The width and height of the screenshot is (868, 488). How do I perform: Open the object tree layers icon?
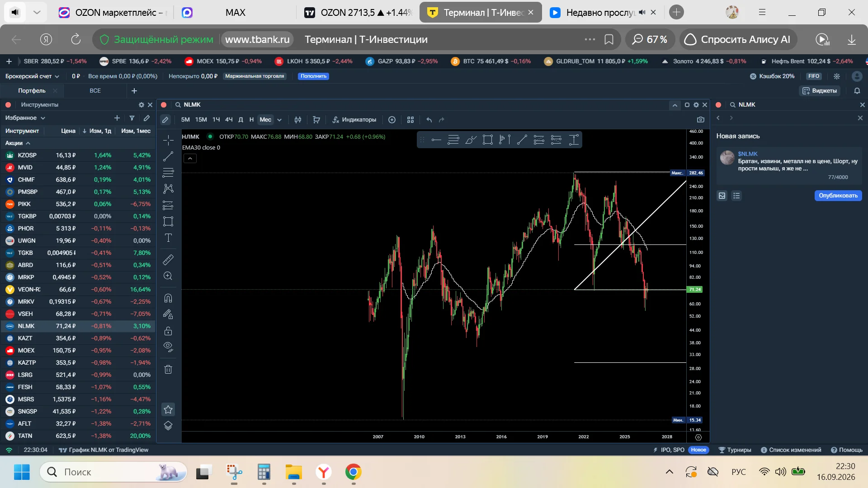click(168, 426)
